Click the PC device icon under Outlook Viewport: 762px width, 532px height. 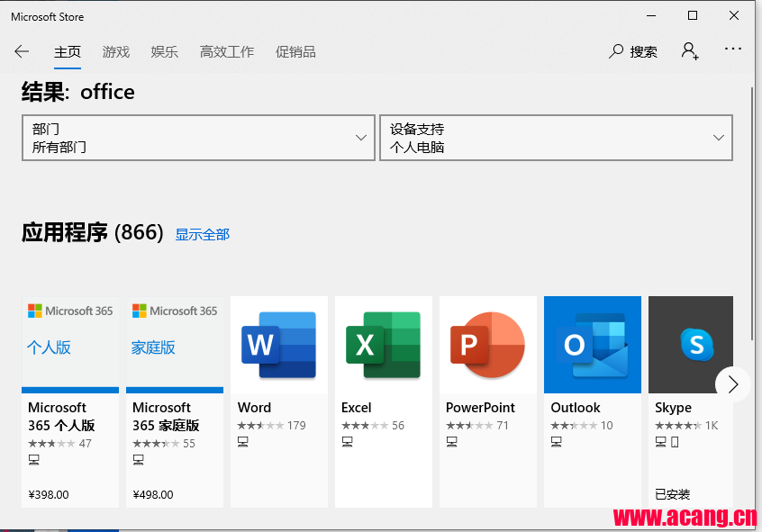coord(557,442)
